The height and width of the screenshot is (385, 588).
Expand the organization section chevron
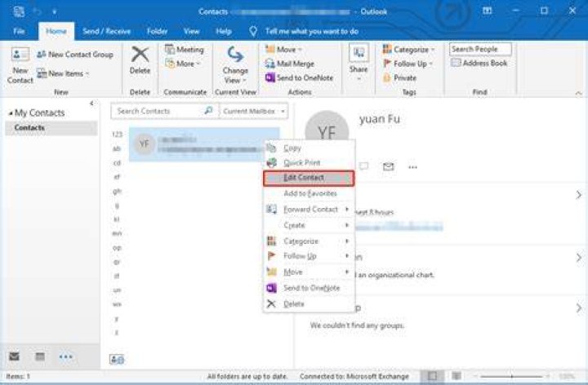pos(579,258)
